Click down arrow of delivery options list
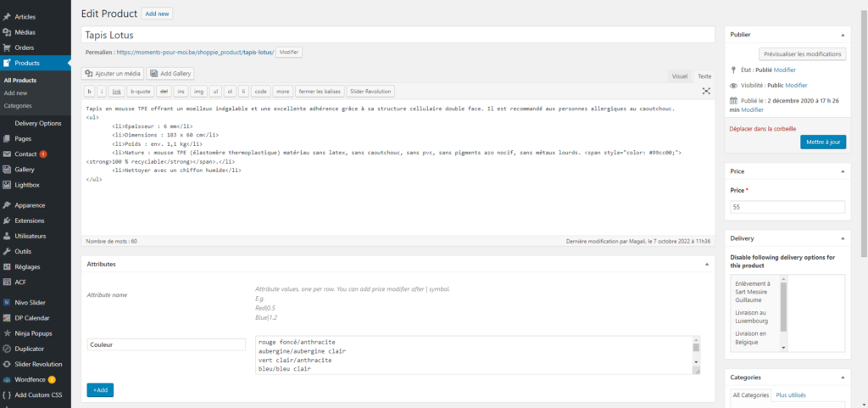This screenshot has width=868, height=408. [783, 347]
